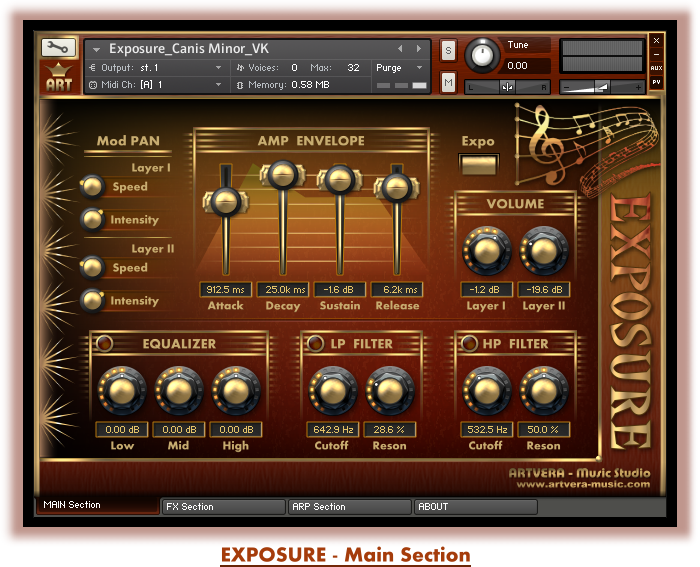Click the Tune knob
The width and height of the screenshot is (700, 567).
click(x=485, y=55)
